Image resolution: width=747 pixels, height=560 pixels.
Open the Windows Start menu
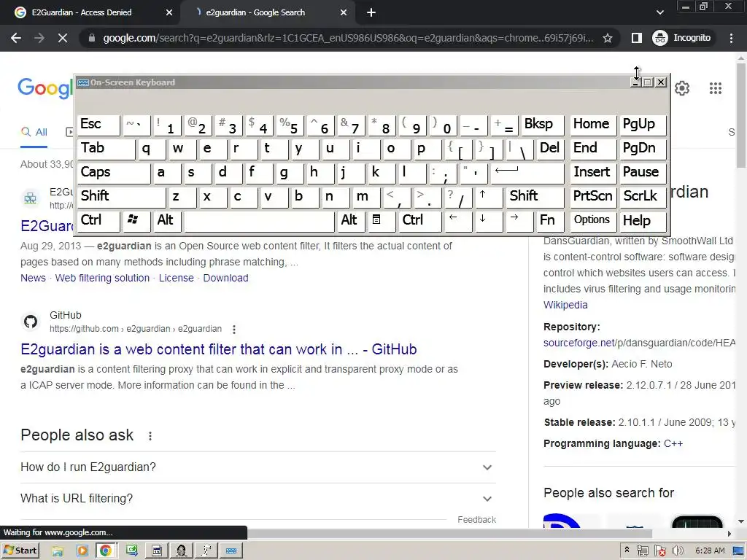[x=20, y=551]
